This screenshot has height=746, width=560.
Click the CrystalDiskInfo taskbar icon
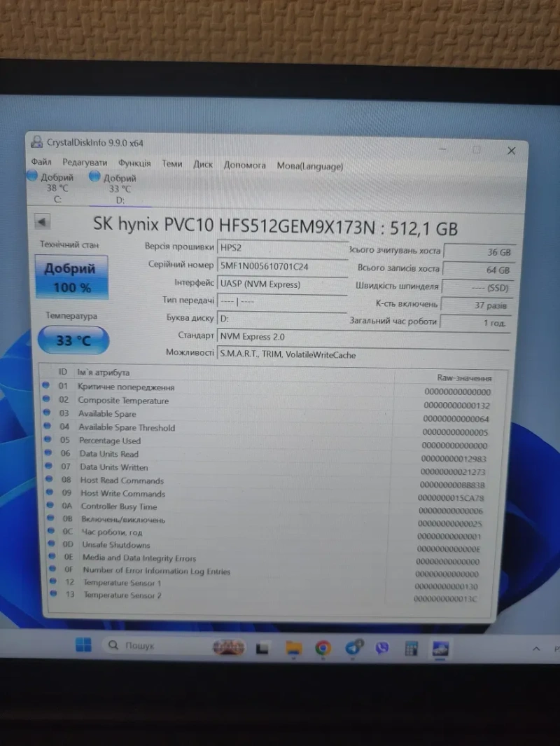coord(440,649)
